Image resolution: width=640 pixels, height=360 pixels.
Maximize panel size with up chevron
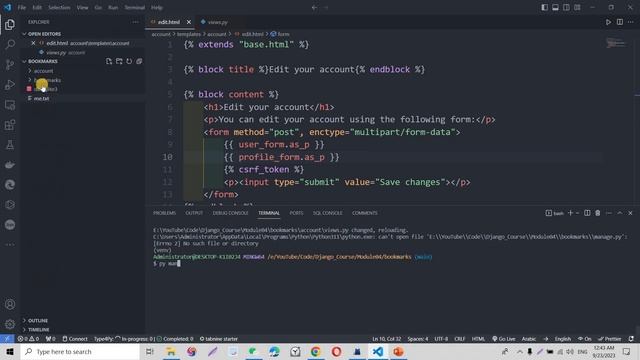pos(620,213)
